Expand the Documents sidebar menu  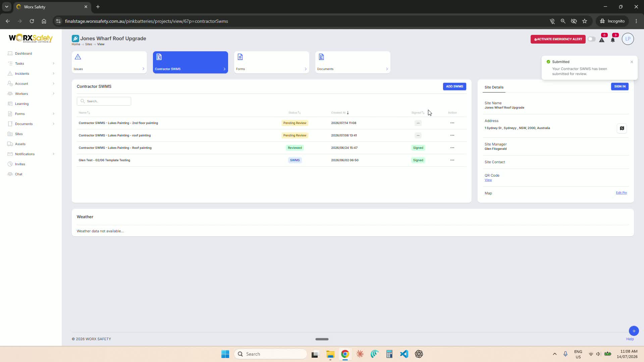pos(31,124)
